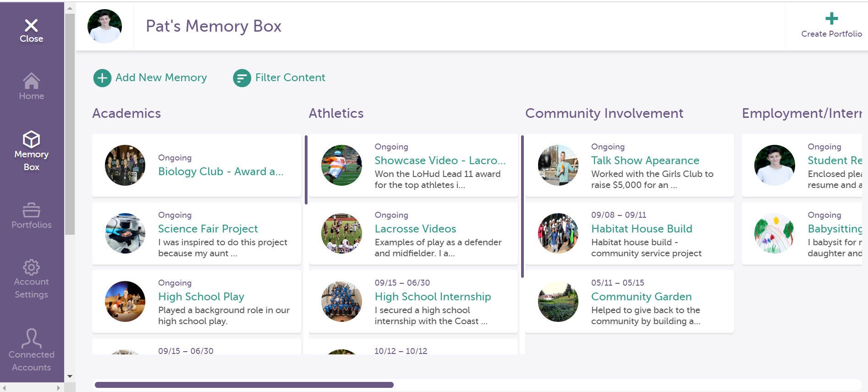
Task: Open Student Resume profile thumbnail
Action: coord(775,165)
